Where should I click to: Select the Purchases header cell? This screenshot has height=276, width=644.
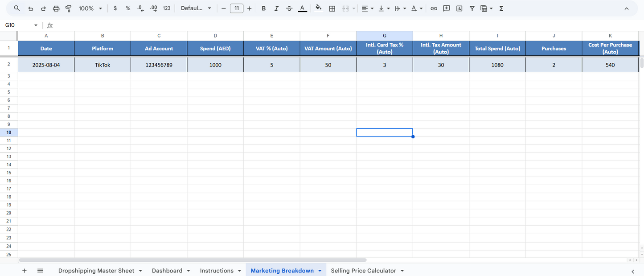554,48
